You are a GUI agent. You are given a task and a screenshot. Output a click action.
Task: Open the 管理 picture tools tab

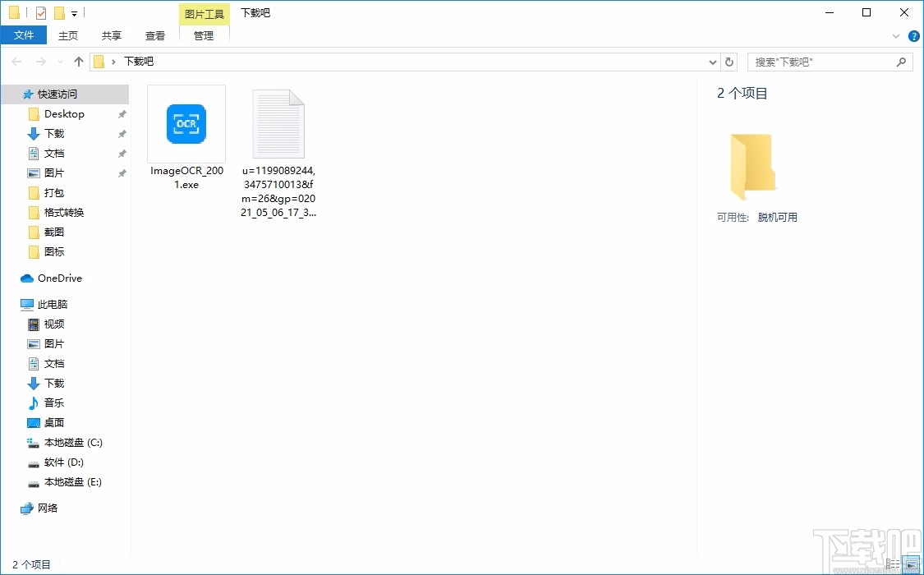203,35
